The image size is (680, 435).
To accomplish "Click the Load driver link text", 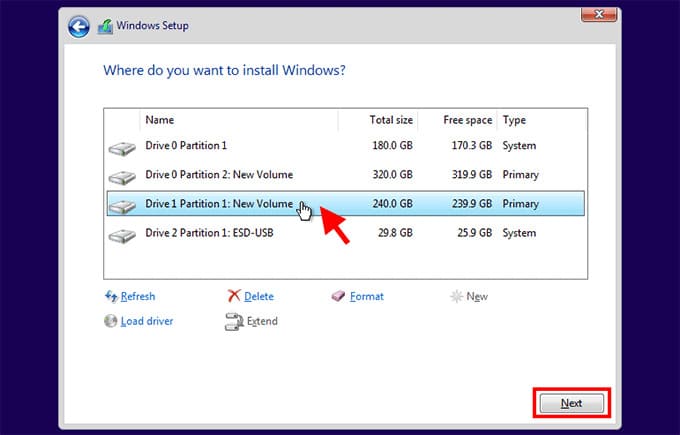I will (x=147, y=321).
